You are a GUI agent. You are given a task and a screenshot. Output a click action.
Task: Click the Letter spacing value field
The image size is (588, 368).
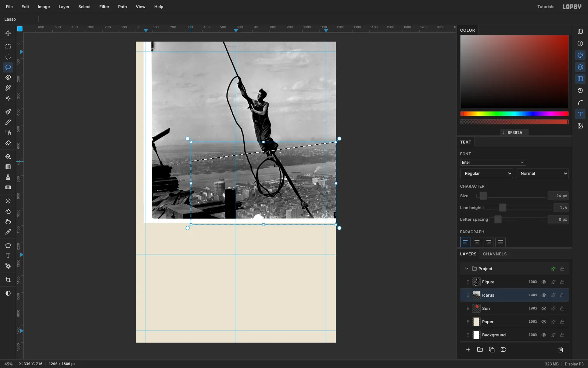[558, 219]
